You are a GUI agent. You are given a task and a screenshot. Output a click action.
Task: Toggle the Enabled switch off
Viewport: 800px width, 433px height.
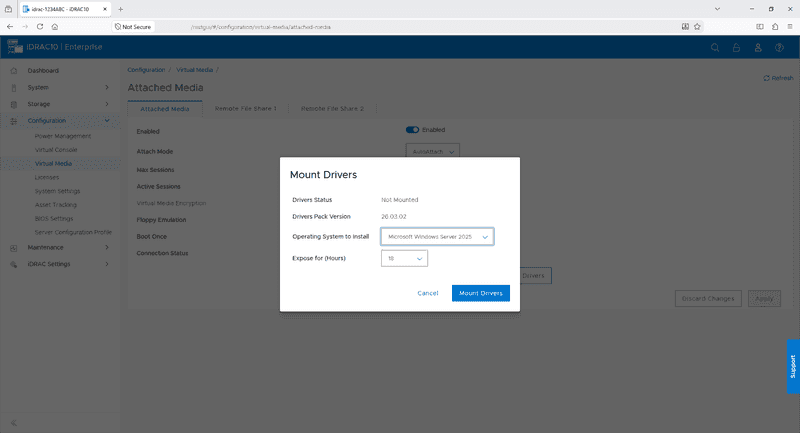(x=412, y=130)
